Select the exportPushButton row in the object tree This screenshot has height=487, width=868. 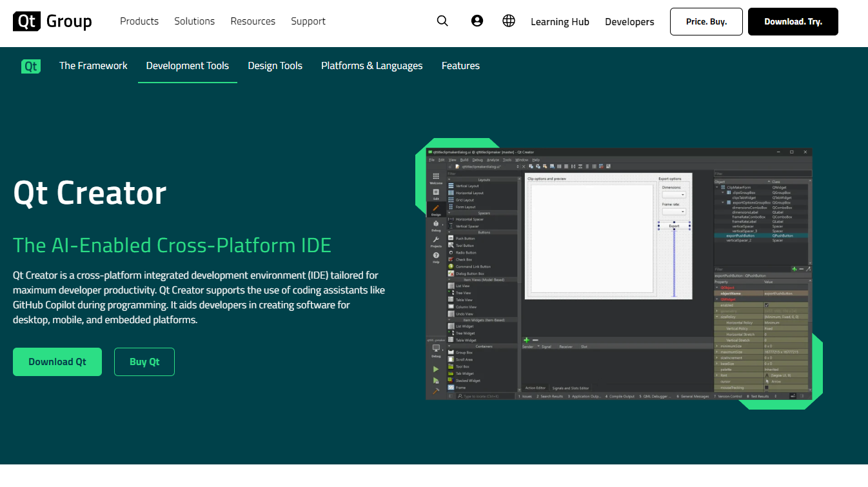(x=762, y=236)
